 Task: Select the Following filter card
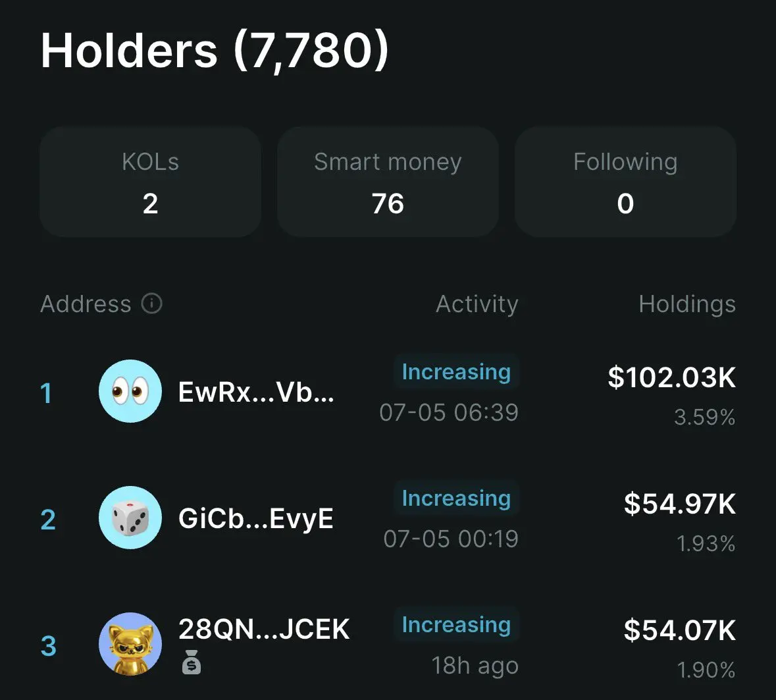point(625,182)
